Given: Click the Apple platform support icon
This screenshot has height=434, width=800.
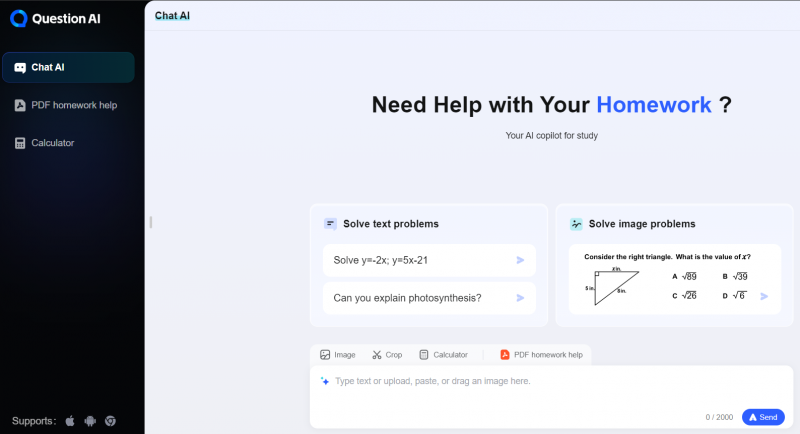Looking at the screenshot, I should [70, 421].
